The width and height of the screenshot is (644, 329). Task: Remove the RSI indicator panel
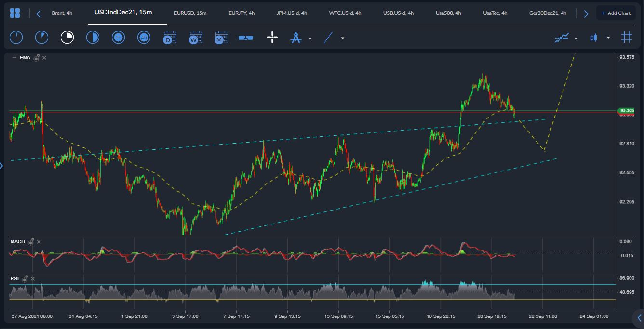tap(32, 278)
